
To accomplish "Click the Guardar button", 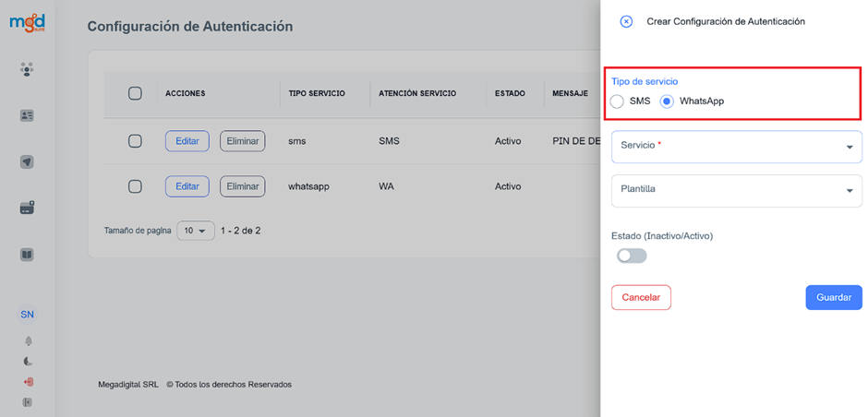I will 833,298.
